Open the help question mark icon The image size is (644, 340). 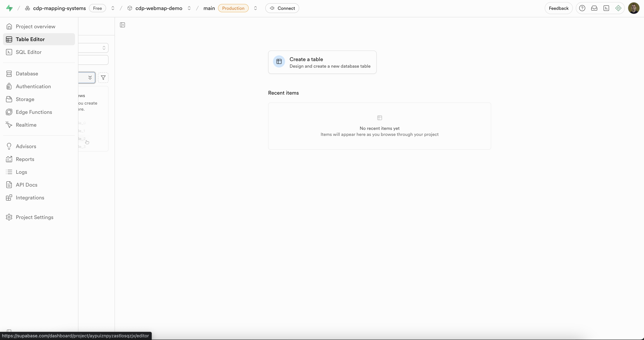582,8
